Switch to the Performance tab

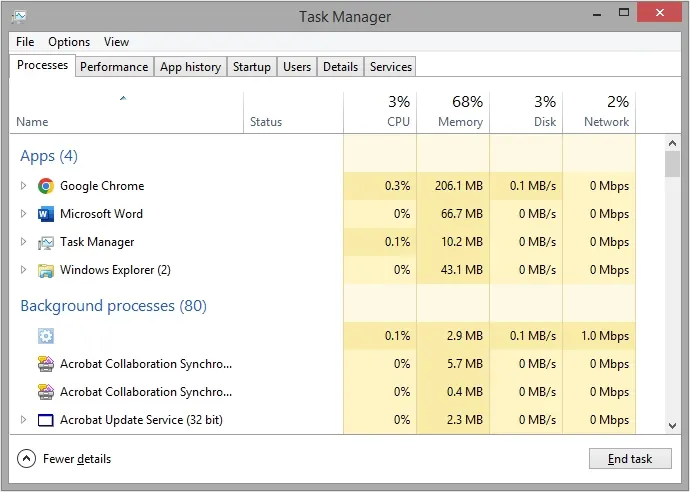(114, 67)
